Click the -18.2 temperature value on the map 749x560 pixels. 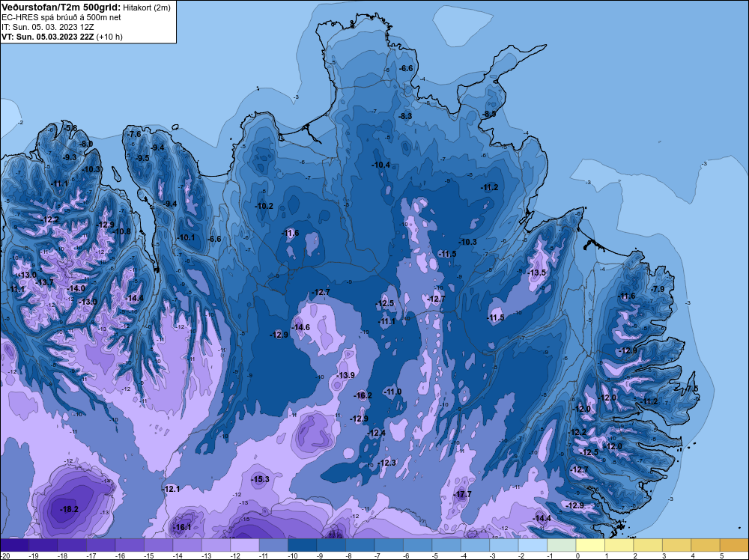click(x=69, y=509)
